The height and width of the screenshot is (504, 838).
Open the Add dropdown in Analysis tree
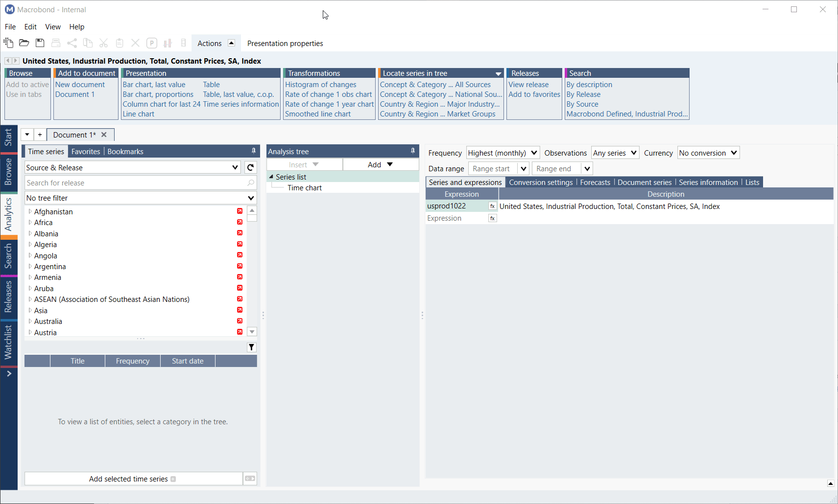point(381,164)
